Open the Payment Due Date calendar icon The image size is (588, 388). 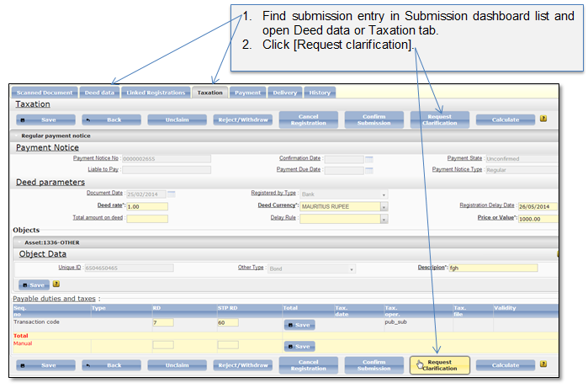coord(369,170)
